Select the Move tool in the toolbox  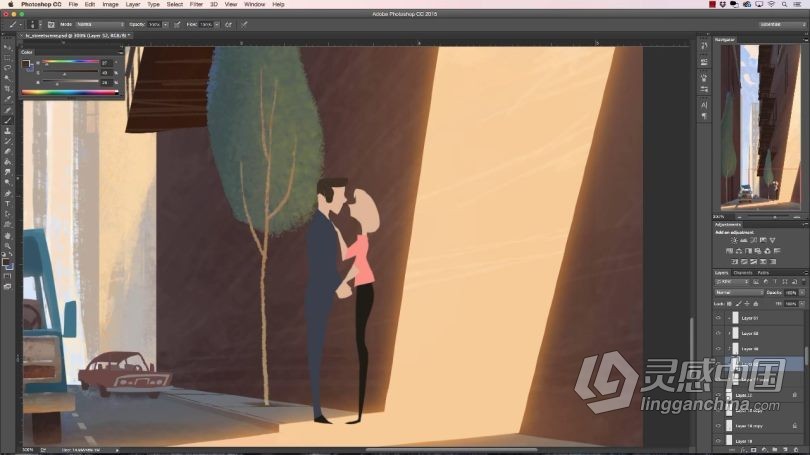tap(7, 46)
